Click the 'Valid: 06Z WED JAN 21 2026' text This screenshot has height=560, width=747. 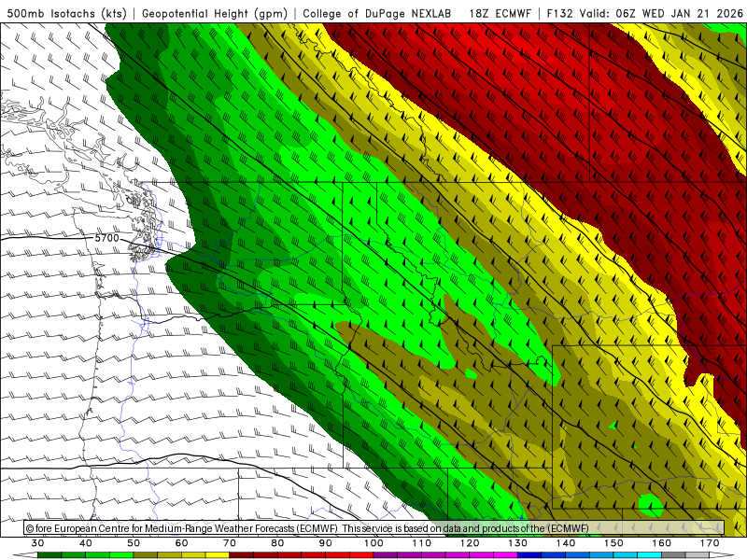661,13
